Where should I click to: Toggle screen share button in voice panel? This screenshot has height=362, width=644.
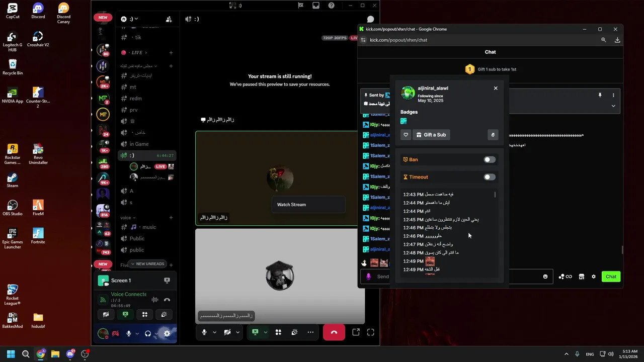[125, 314]
